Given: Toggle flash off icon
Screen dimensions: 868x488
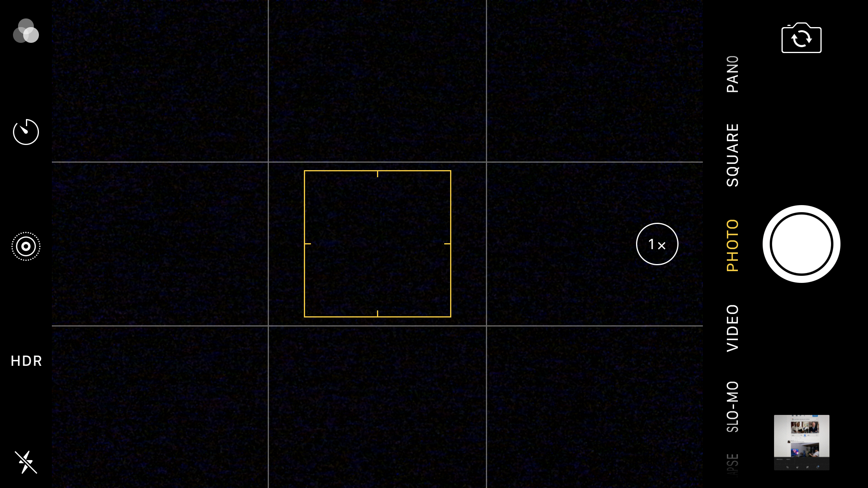Looking at the screenshot, I should coord(25,462).
